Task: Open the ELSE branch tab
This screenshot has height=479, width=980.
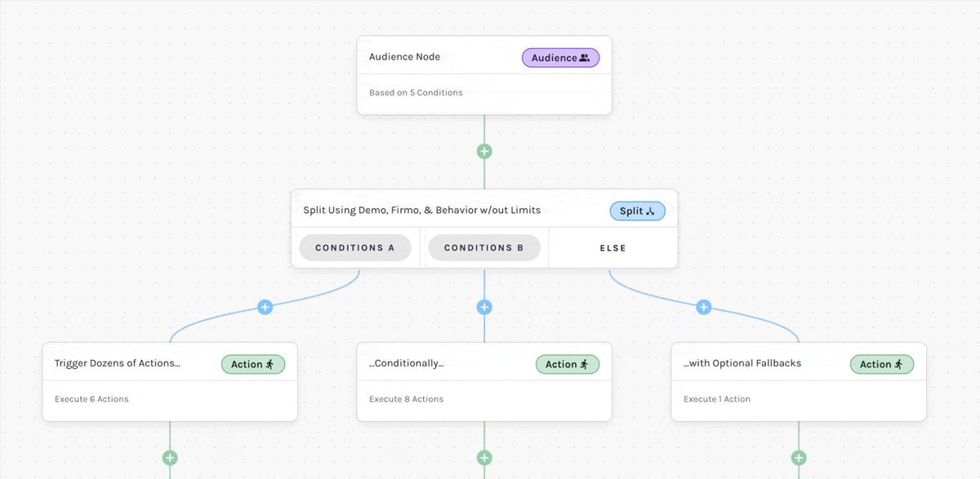Action: coord(612,247)
